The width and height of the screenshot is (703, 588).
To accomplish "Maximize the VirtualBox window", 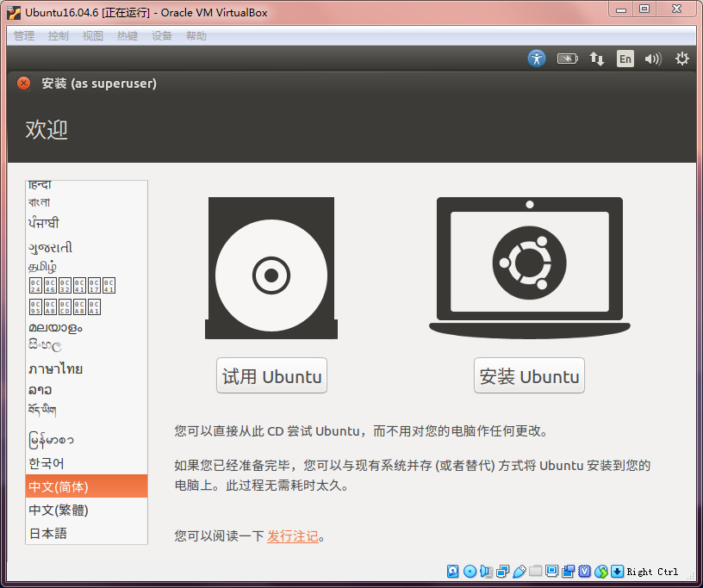I will [644, 9].
